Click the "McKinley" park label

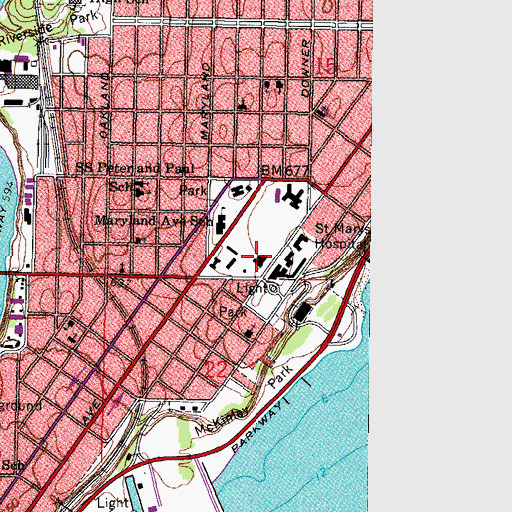(222, 421)
